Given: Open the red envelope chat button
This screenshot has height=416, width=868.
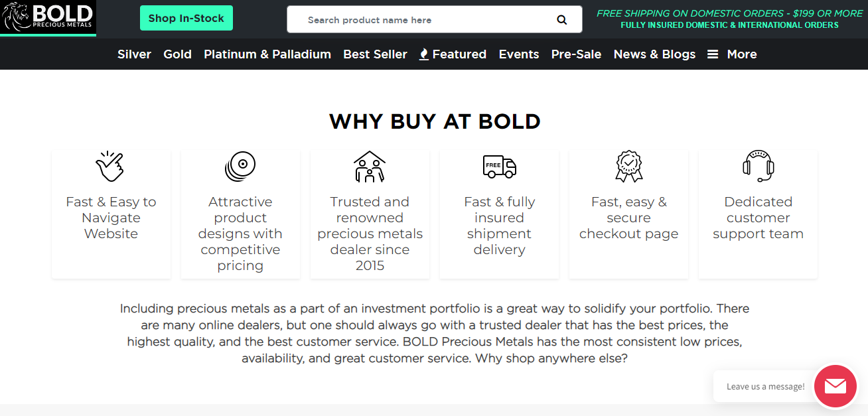Looking at the screenshot, I should click(x=835, y=386).
